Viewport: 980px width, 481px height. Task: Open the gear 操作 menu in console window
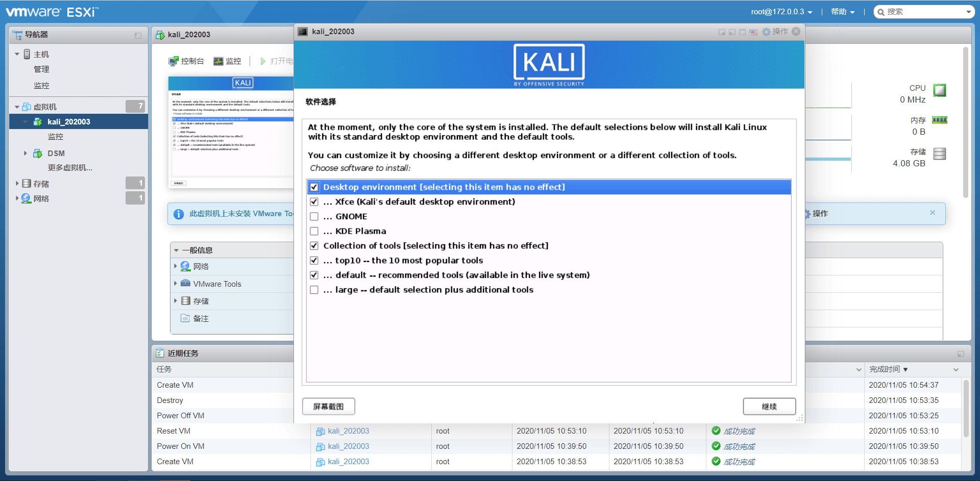click(x=775, y=32)
